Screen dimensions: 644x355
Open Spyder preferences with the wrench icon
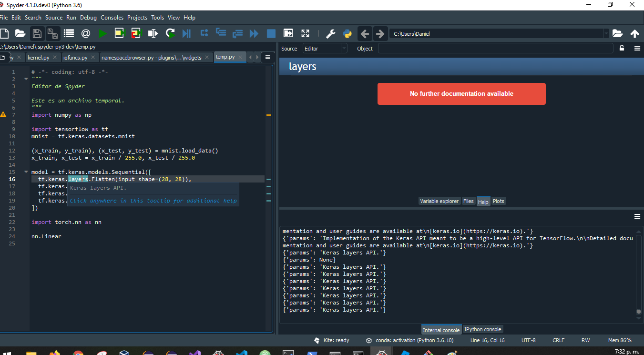[330, 33]
